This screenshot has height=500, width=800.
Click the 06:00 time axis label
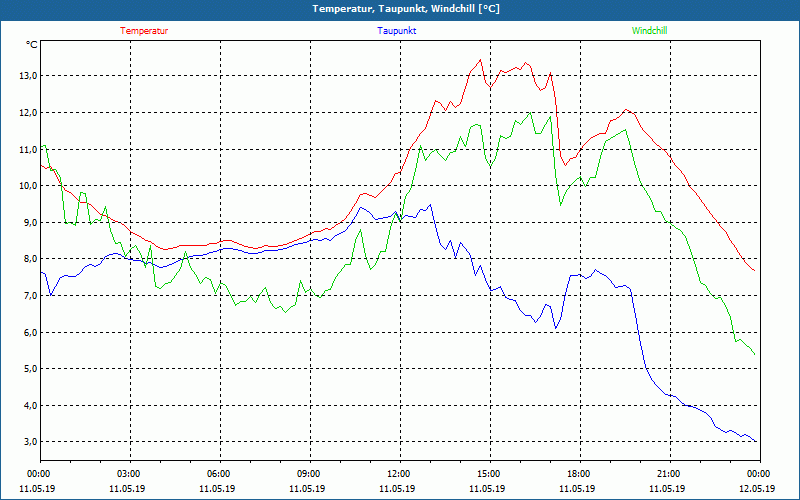[218, 474]
